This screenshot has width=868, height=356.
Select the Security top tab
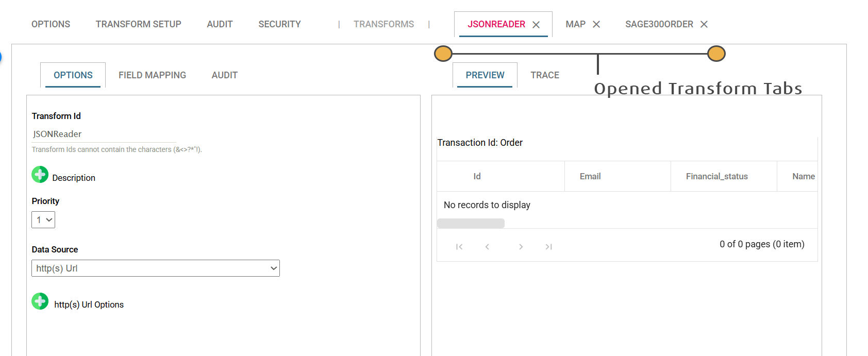pyautogui.click(x=279, y=24)
